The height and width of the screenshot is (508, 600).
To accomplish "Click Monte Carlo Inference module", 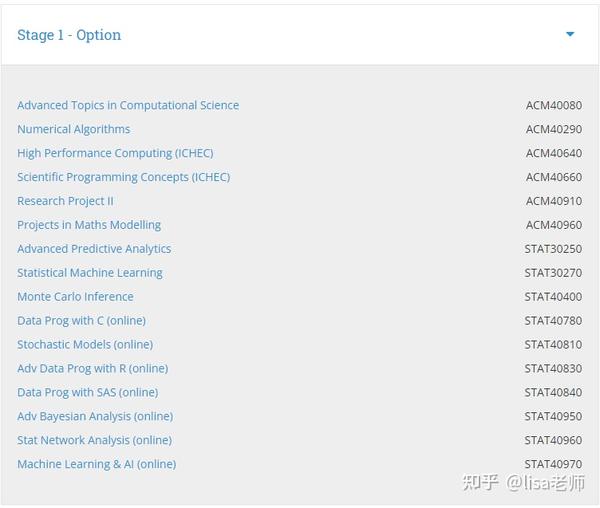I will [75, 297].
